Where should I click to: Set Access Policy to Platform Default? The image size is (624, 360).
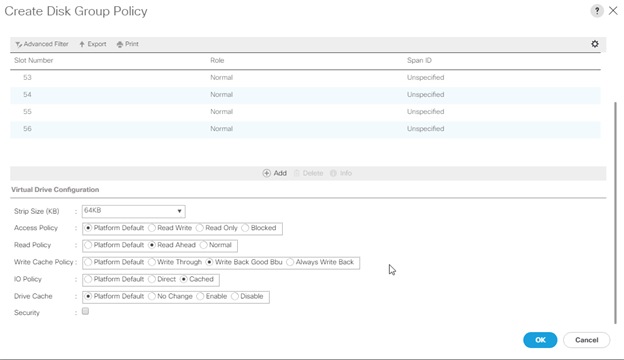[x=88, y=228]
